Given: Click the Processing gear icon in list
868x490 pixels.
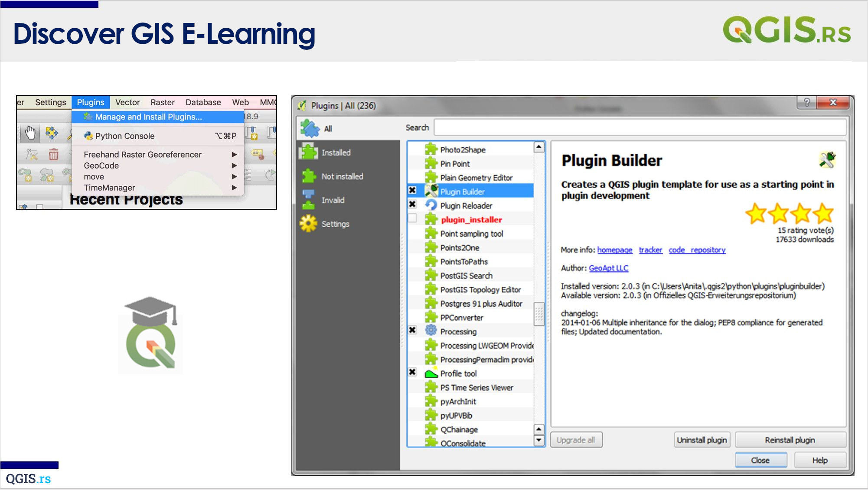Looking at the screenshot, I should point(431,331).
